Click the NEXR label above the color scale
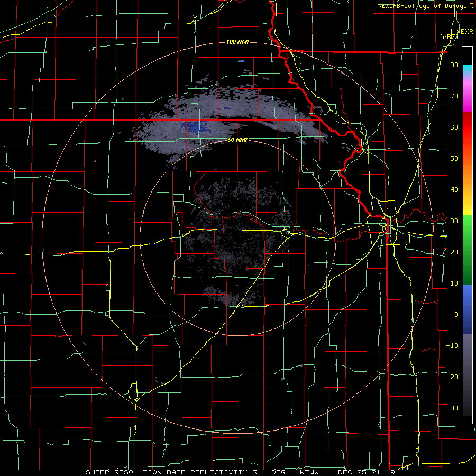The height and width of the screenshot is (476, 476). tap(465, 31)
